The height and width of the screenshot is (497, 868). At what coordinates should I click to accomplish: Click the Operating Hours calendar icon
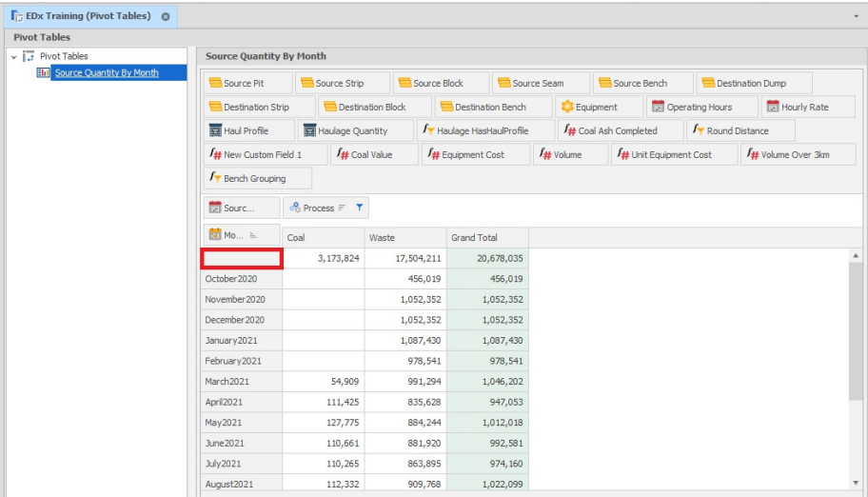(658, 108)
